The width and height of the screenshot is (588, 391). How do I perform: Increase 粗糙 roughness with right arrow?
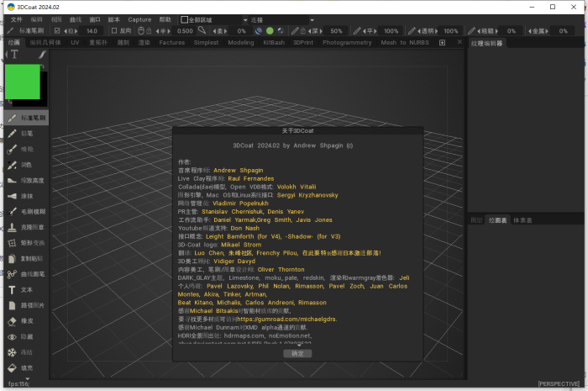coord(496,31)
